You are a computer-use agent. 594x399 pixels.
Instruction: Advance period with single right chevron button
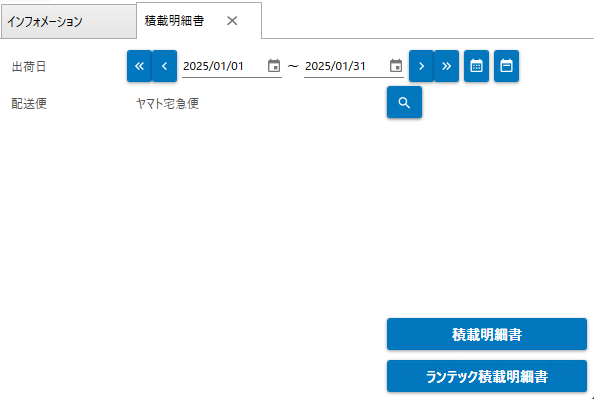click(421, 66)
